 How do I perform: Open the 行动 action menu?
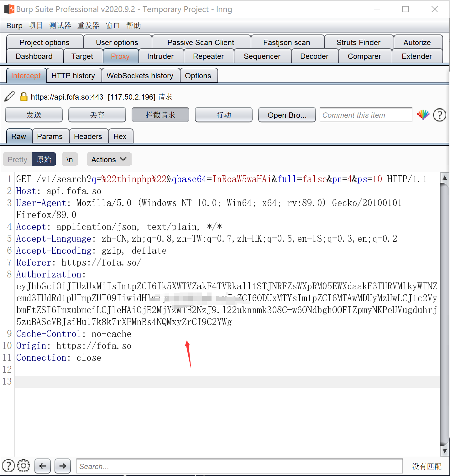click(224, 115)
